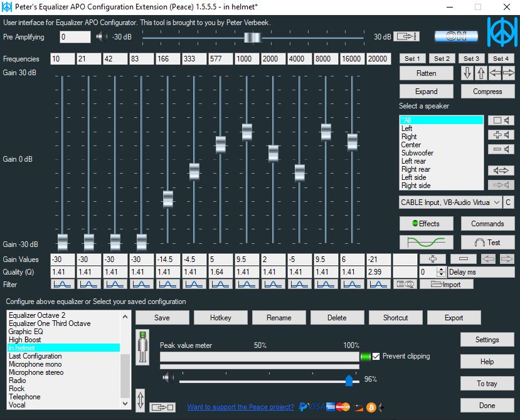520x420 pixels.
Task: Toggle the equalizer ON power button
Action: pyautogui.click(x=456, y=36)
